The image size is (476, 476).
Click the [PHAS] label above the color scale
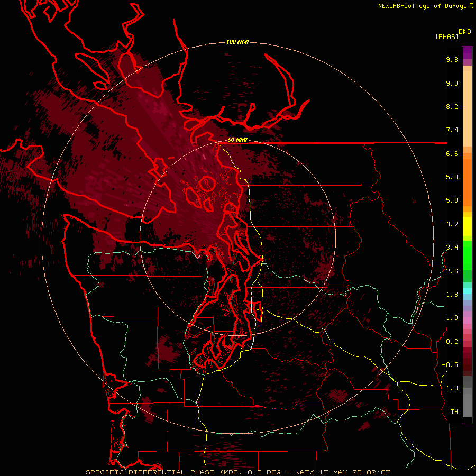(x=447, y=36)
